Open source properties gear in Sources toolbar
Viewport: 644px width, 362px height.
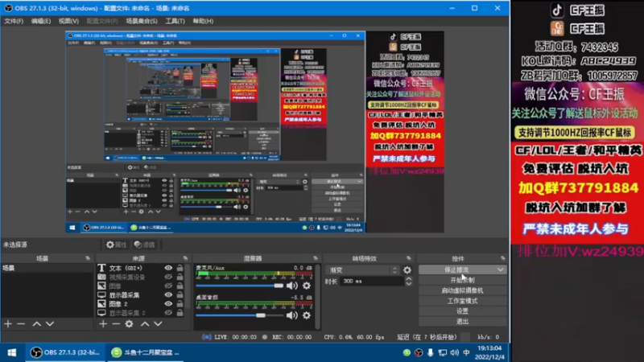click(x=130, y=324)
